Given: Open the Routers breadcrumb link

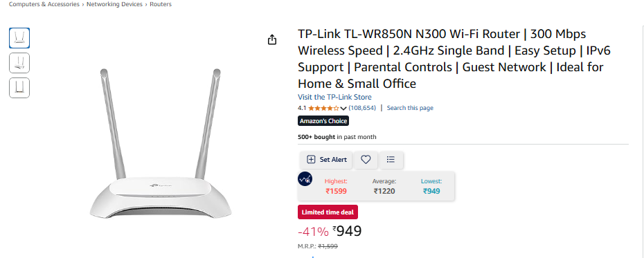Looking at the screenshot, I should pos(161,4).
